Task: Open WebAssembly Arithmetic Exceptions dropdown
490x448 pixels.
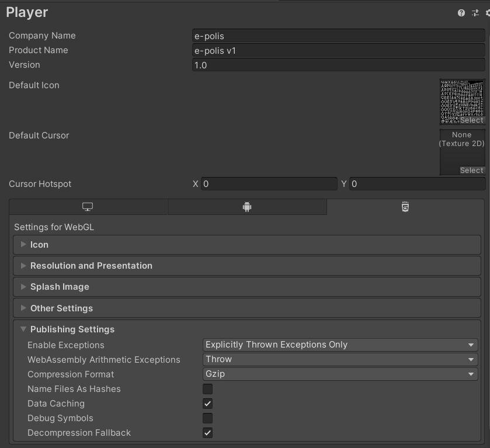Action: tap(340, 360)
